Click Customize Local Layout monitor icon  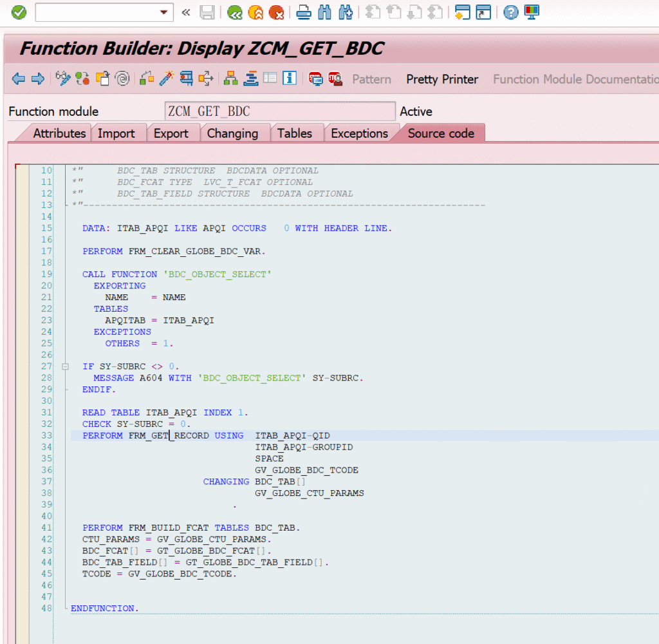tap(532, 12)
